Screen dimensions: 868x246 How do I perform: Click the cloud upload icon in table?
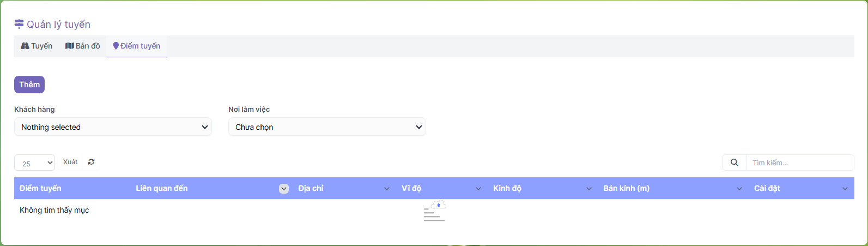438,206
